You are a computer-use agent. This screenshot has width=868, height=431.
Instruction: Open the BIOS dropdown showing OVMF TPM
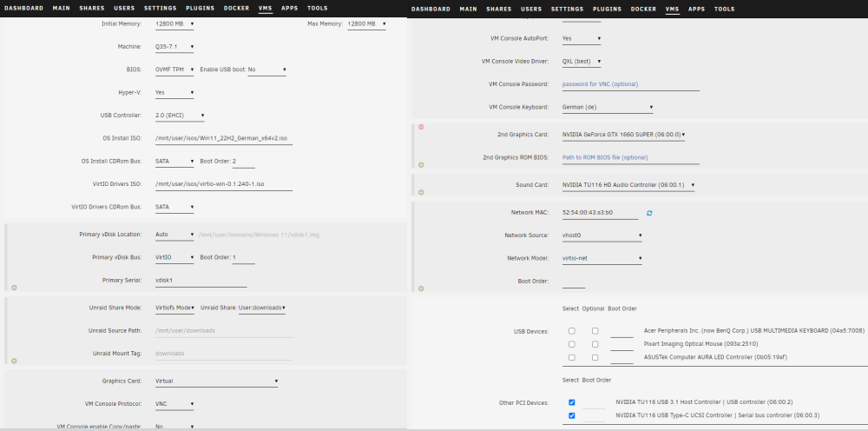coord(174,70)
